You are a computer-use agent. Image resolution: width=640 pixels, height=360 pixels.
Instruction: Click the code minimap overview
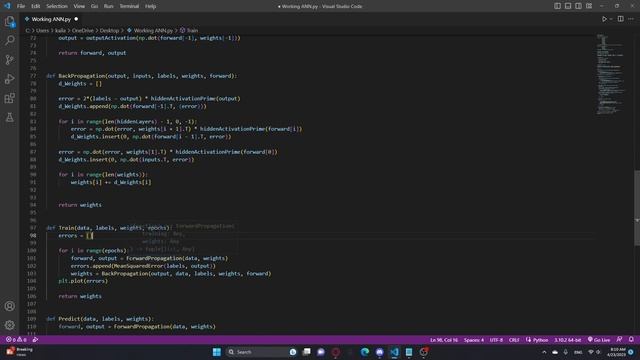point(611,73)
